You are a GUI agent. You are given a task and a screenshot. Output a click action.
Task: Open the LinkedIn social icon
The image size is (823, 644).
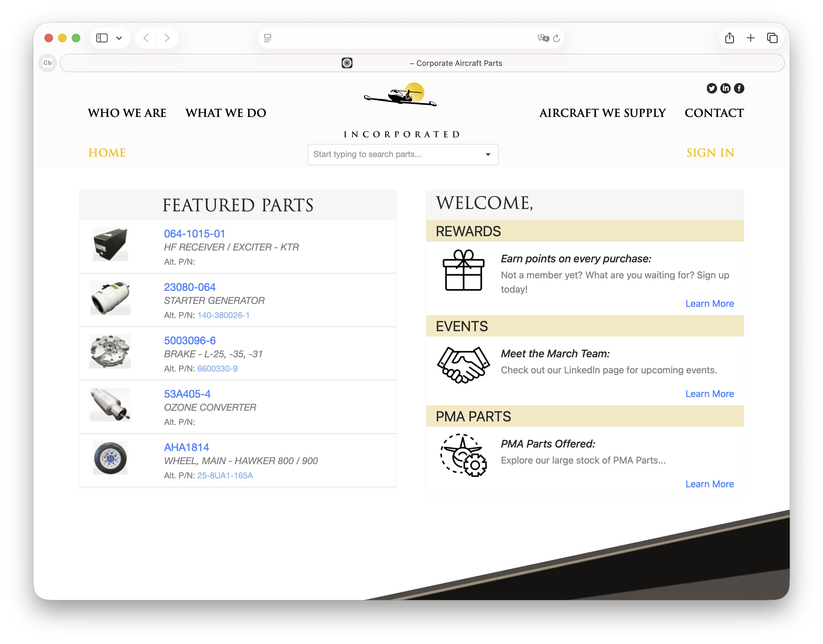coord(725,88)
